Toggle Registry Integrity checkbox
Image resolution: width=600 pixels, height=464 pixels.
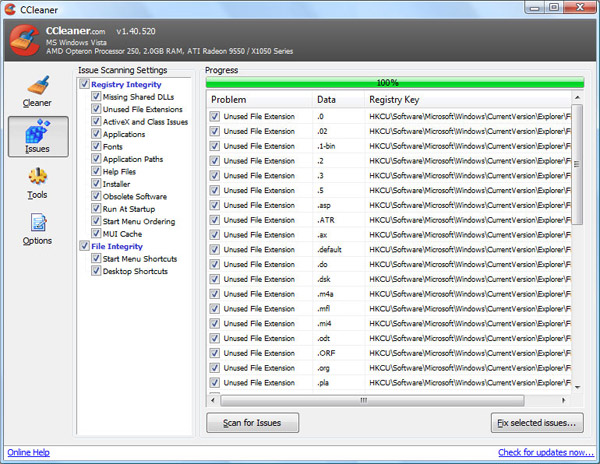[85, 84]
